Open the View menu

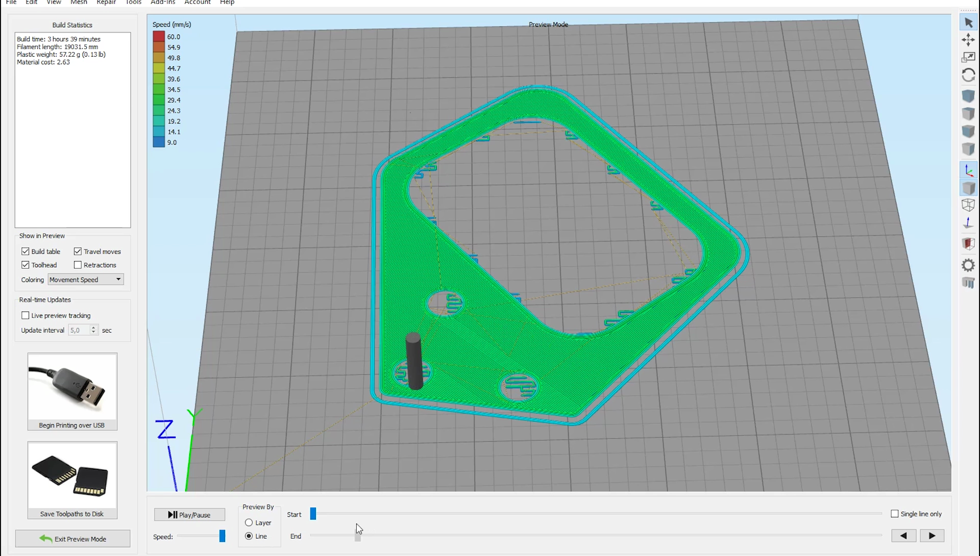click(x=54, y=3)
